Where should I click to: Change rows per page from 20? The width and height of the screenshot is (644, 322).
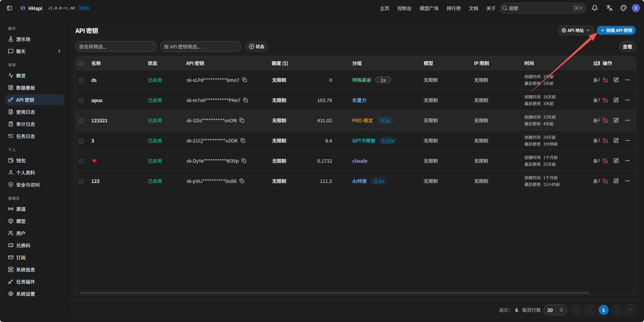tap(555, 310)
